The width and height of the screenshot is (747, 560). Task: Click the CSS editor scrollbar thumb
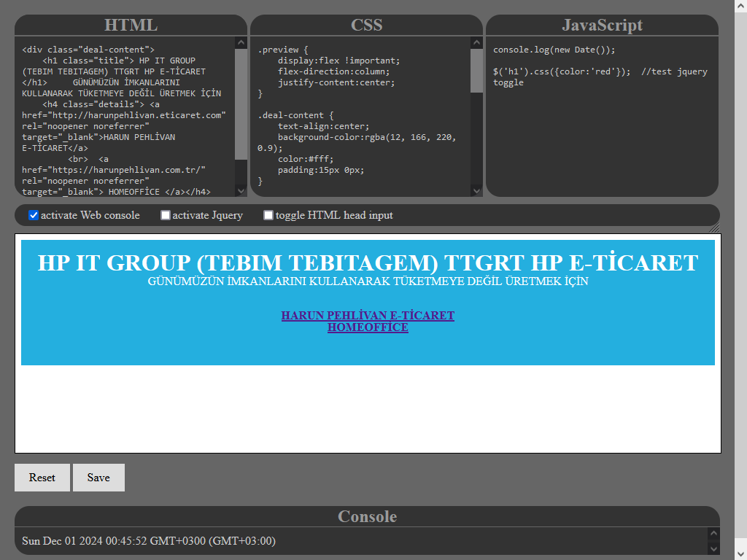pos(476,71)
